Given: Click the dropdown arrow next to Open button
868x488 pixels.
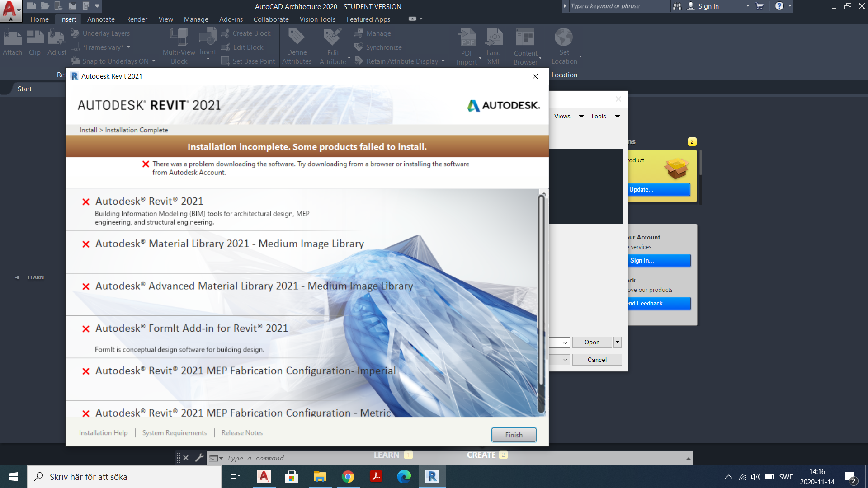Looking at the screenshot, I should pos(618,342).
